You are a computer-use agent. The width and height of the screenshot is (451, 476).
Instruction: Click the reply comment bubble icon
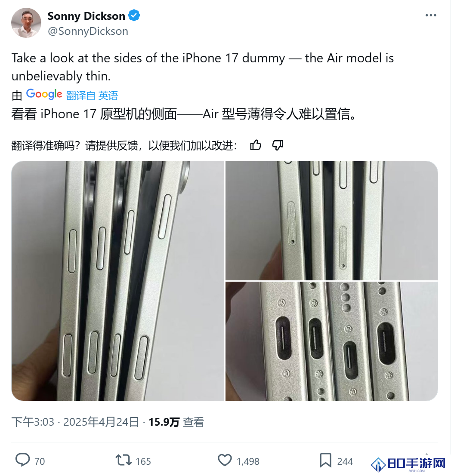coord(23,460)
